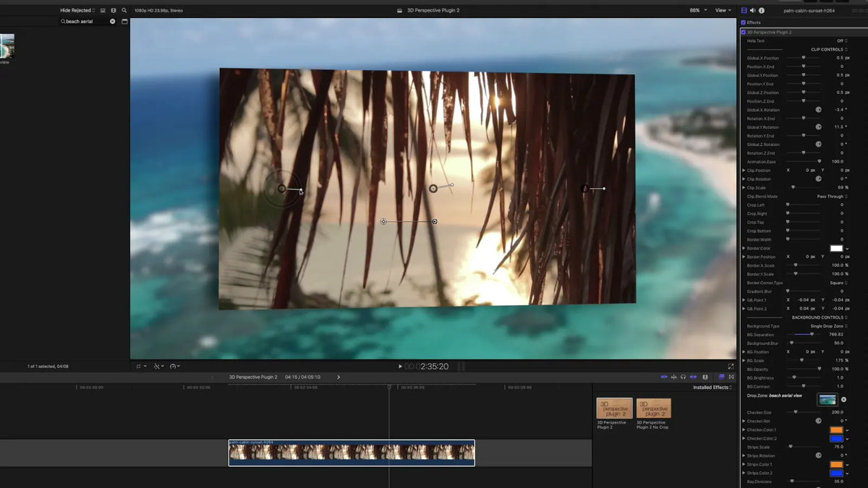Go forward in timeline history arrow
Viewport: 868px width, 488px height.
pos(339,377)
